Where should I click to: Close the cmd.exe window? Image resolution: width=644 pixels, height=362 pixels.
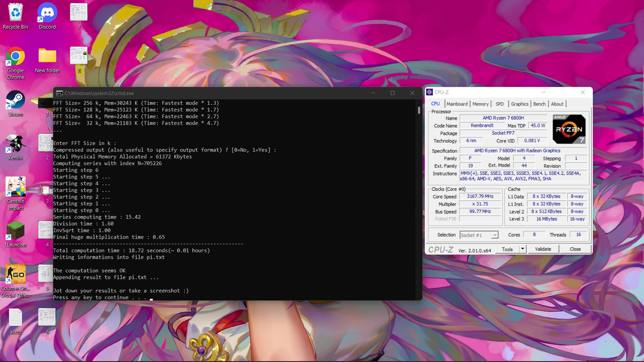coord(412,93)
